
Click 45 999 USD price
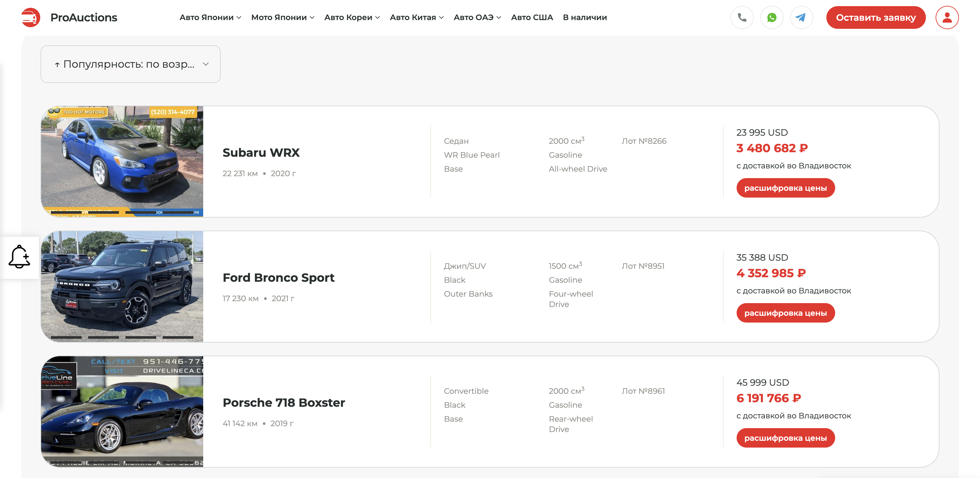tap(763, 382)
